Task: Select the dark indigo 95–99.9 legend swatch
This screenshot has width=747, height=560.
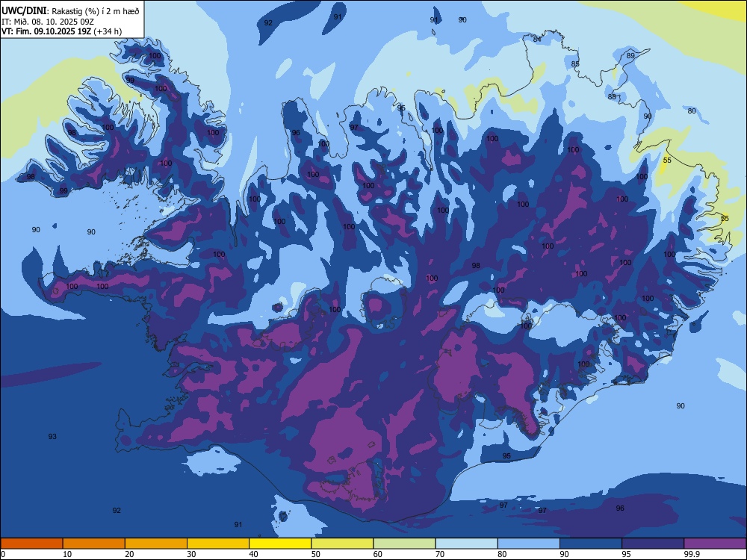Action: tap(653, 544)
